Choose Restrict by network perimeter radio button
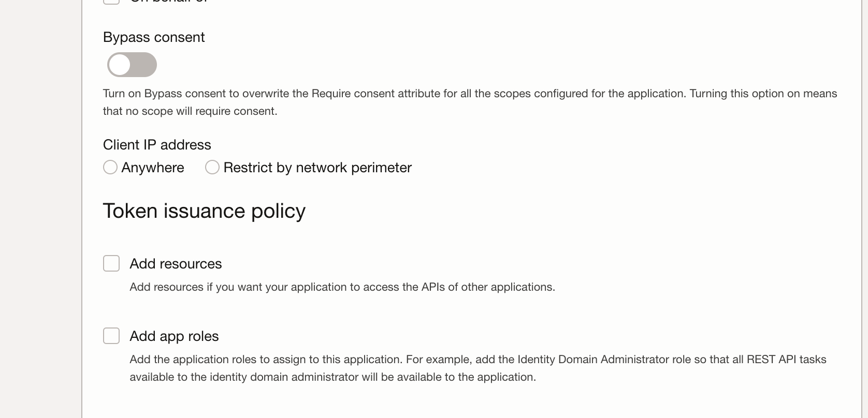 pyautogui.click(x=212, y=167)
